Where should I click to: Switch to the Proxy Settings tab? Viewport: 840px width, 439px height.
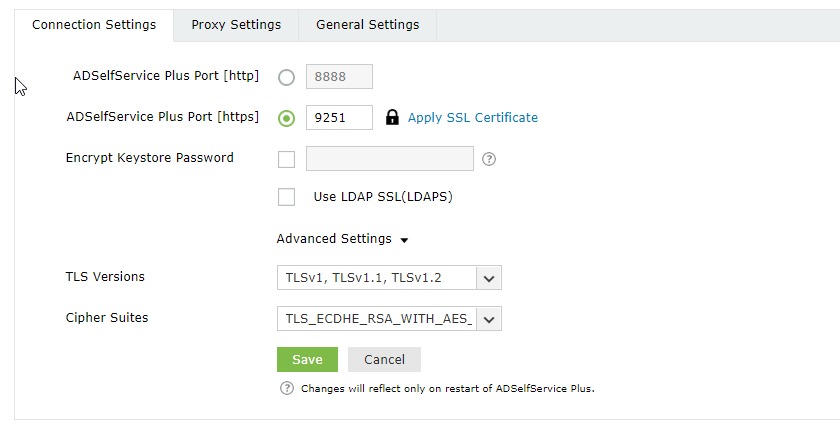coord(236,25)
